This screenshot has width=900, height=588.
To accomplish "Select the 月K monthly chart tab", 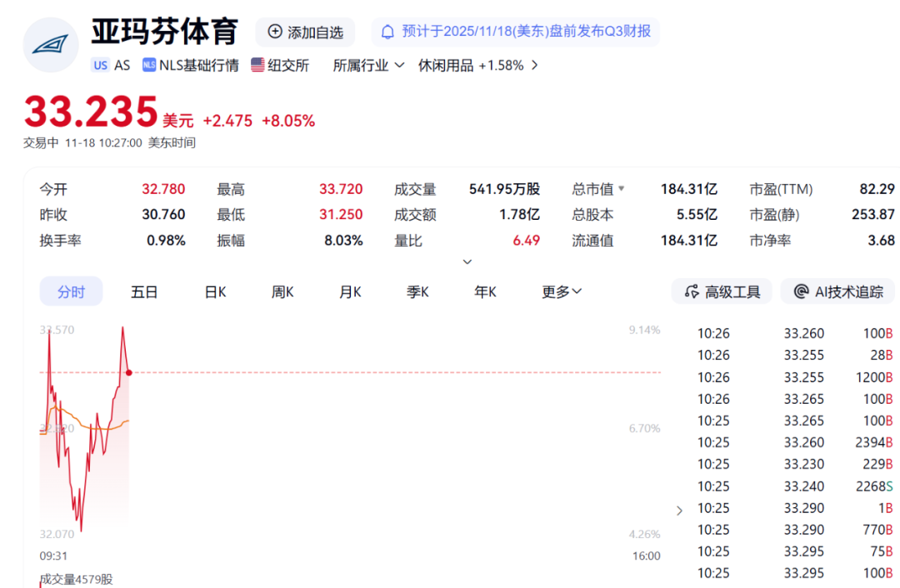I will (x=350, y=292).
